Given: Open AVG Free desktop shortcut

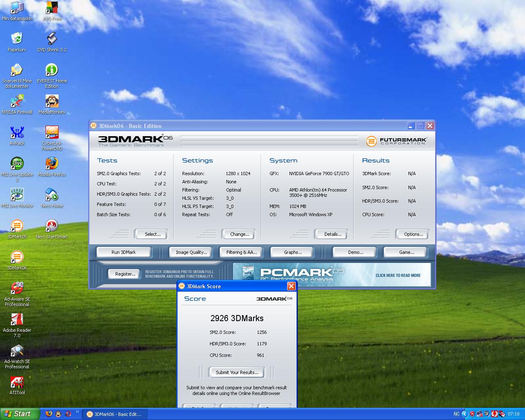Looking at the screenshot, I should pyautogui.click(x=52, y=11).
